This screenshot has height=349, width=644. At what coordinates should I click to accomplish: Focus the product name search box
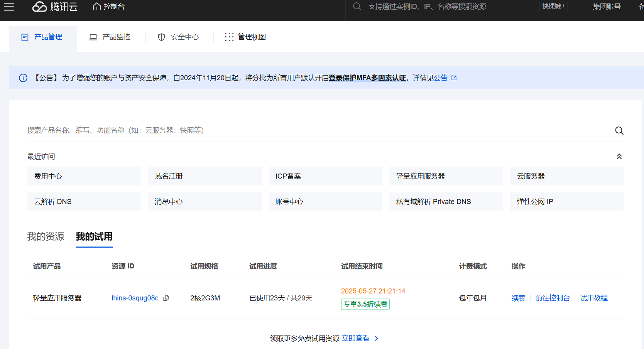point(318,130)
